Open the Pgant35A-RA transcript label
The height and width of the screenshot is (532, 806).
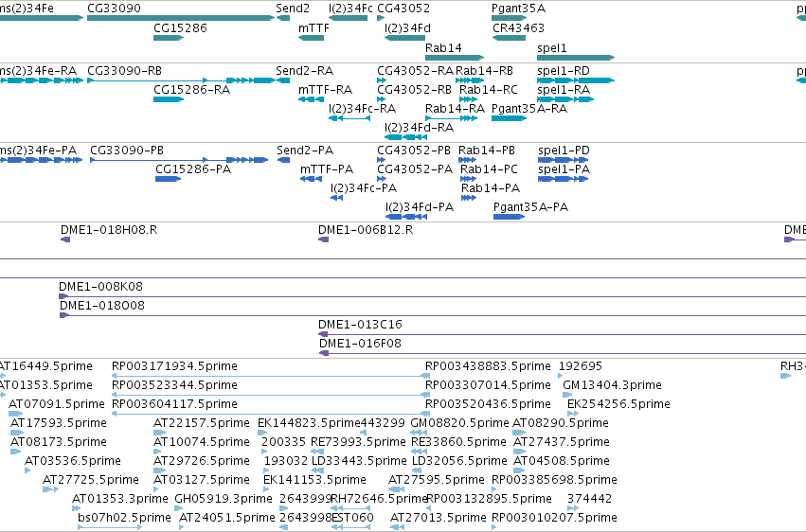tap(529, 108)
